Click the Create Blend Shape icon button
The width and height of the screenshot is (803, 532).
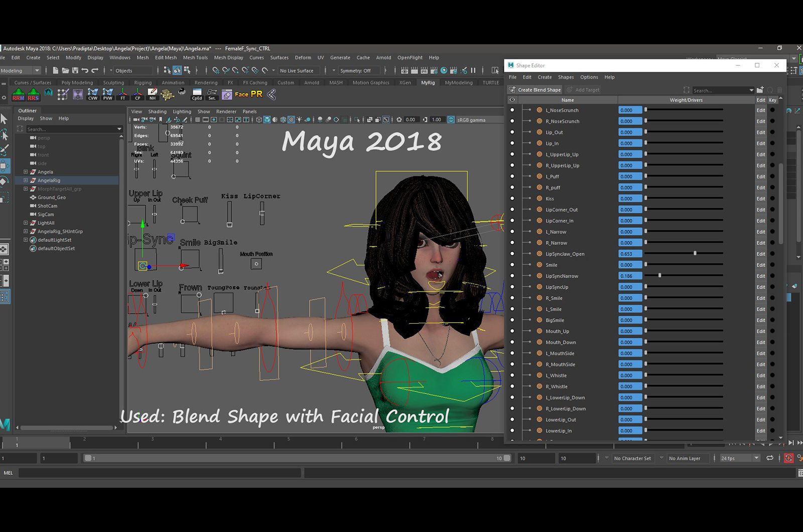coord(534,90)
